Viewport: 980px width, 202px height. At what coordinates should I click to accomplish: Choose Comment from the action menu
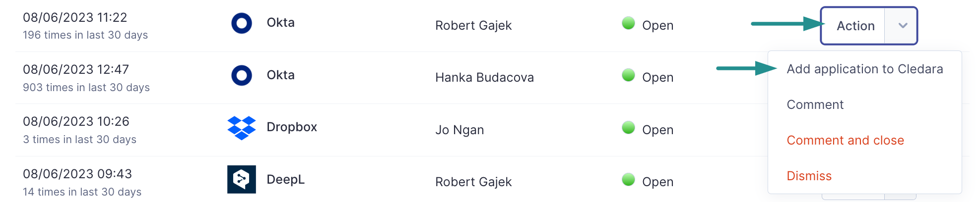(815, 104)
